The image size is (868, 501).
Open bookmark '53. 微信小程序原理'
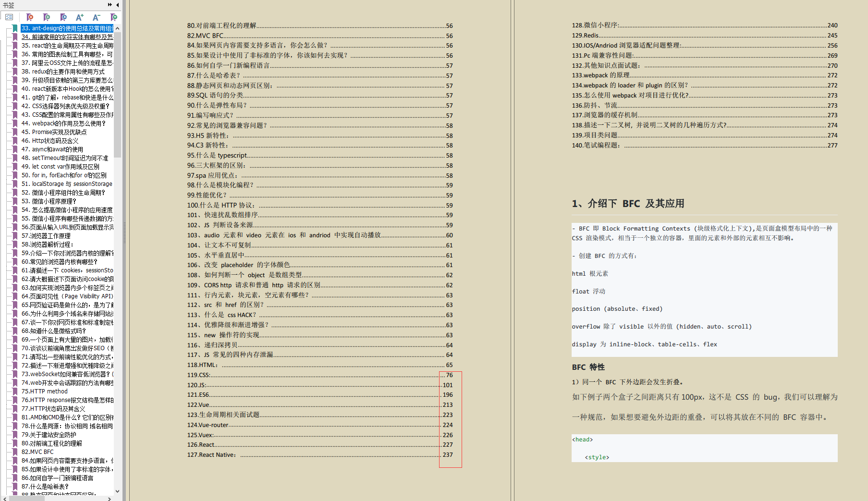click(49, 201)
